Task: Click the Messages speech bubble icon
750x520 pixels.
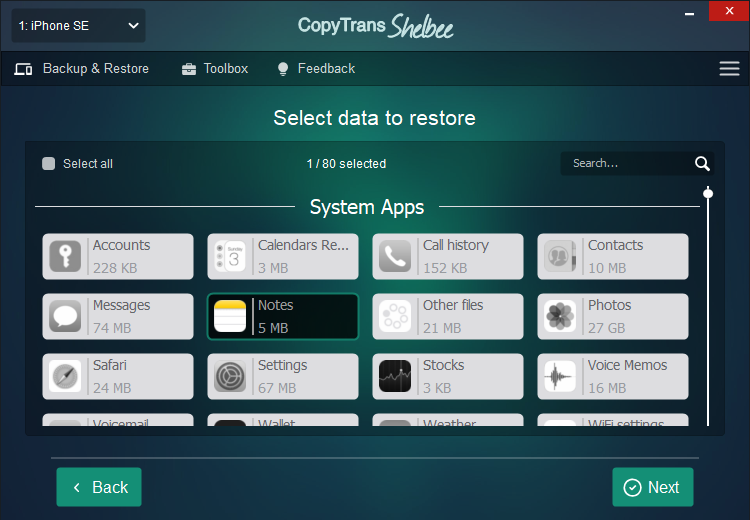Action: pyautogui.click(x=65, y=316)
